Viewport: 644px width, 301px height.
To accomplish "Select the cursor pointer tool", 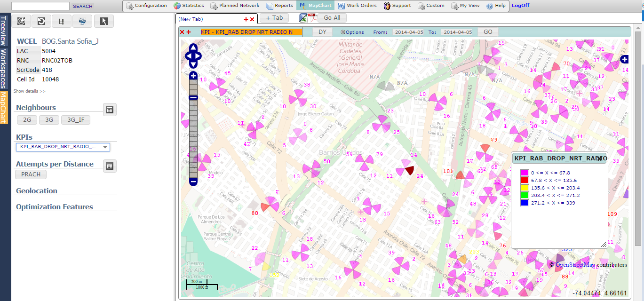I will coord(103,21).
